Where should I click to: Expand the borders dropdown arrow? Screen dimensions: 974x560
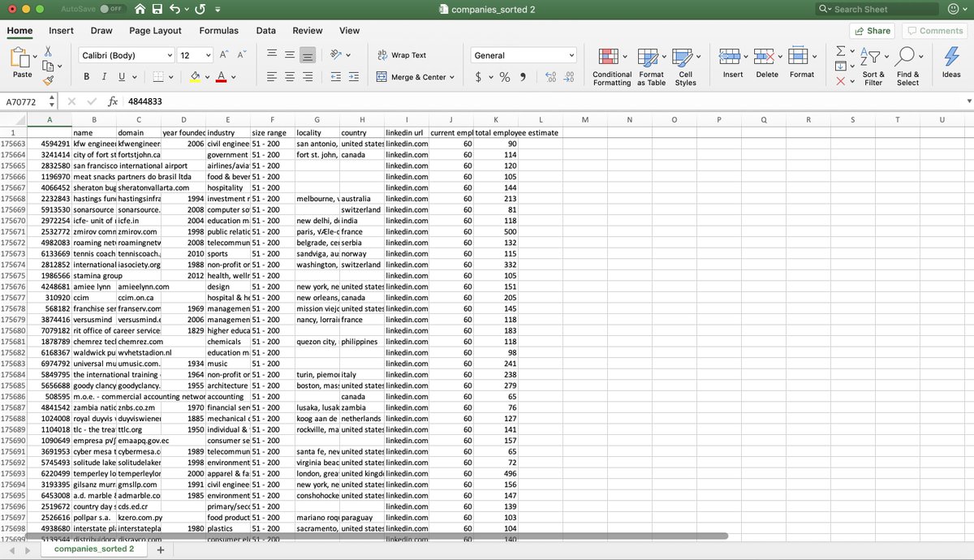[172, 78]
